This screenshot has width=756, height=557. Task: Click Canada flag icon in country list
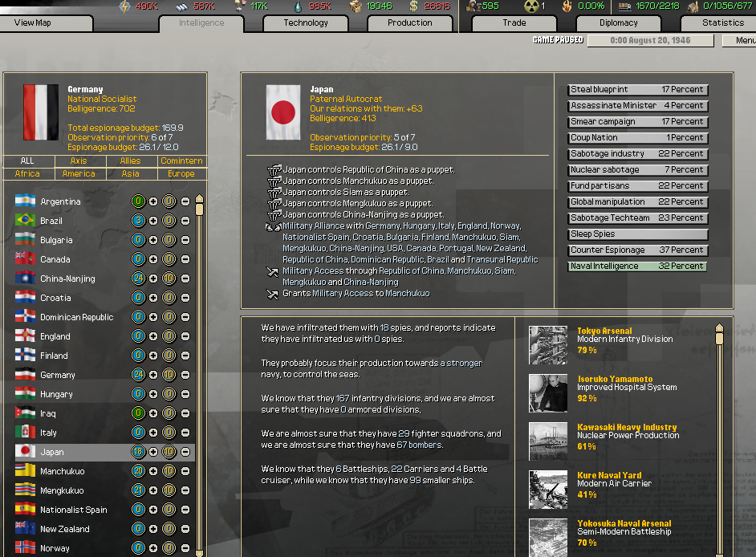(25, 258)
